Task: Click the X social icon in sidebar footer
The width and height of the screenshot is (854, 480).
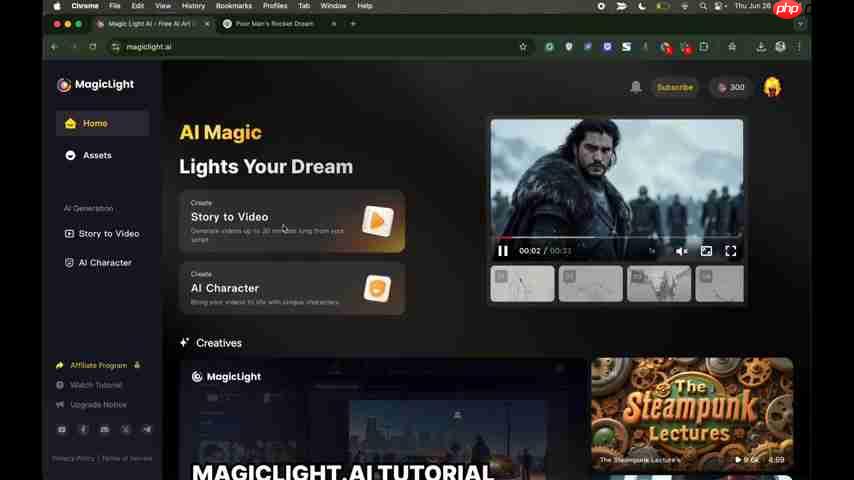Action: click(126, 429)
